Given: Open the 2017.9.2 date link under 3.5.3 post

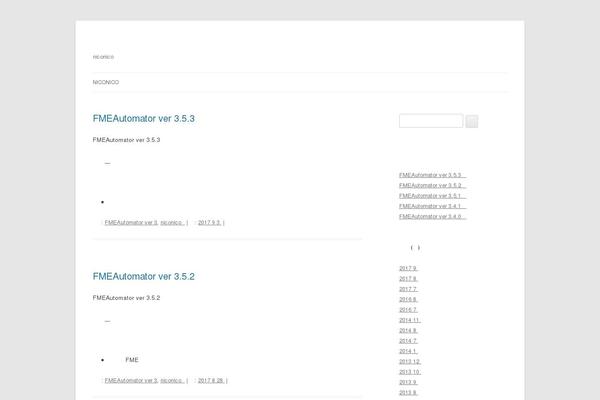Looking at the screenshot, I should click(210, 223).
